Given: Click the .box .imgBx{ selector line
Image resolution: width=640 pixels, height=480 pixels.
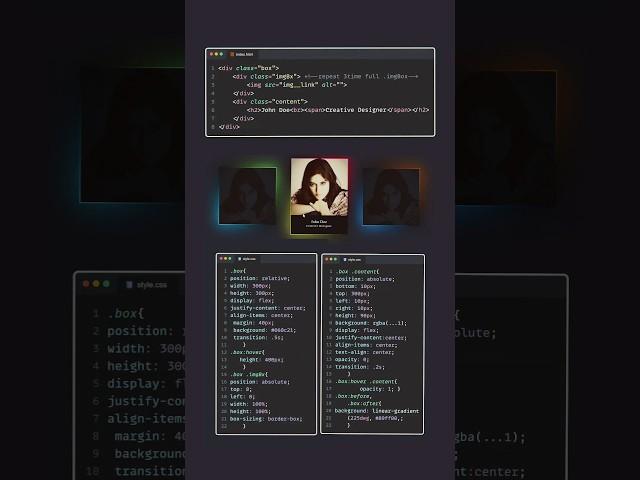Looking at the screenshot, I should click(249, 374).
